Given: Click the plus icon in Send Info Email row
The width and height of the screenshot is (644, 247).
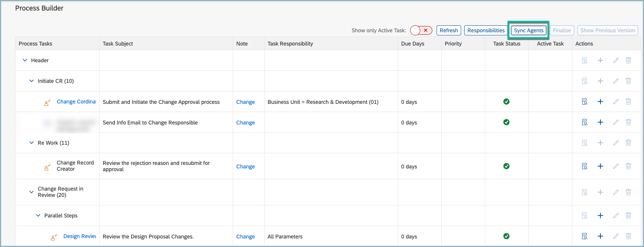Looking at the screenshot, I should click(x=600, y=122).
